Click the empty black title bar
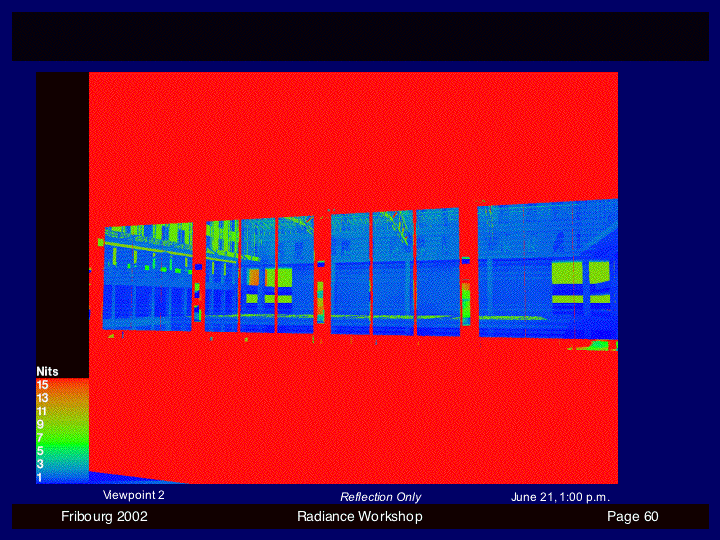Image resolution: width=720 pixels, height=540 pixels. click(x=360, y=36)
